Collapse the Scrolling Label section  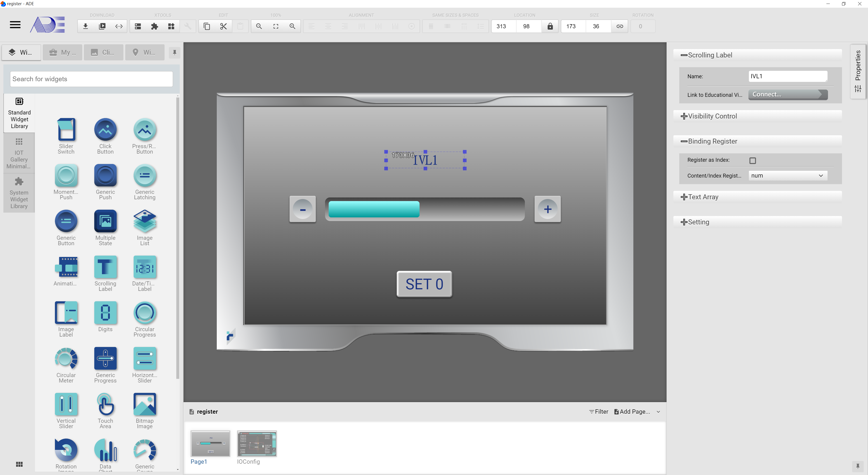coord(757,55)
